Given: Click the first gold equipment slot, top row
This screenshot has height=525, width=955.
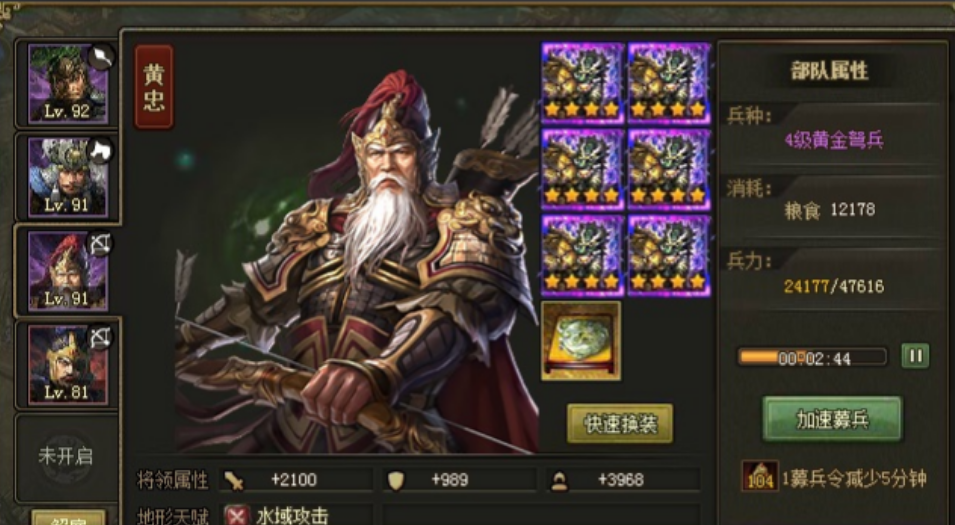Looking at the screenshot, I should (582, 82).
